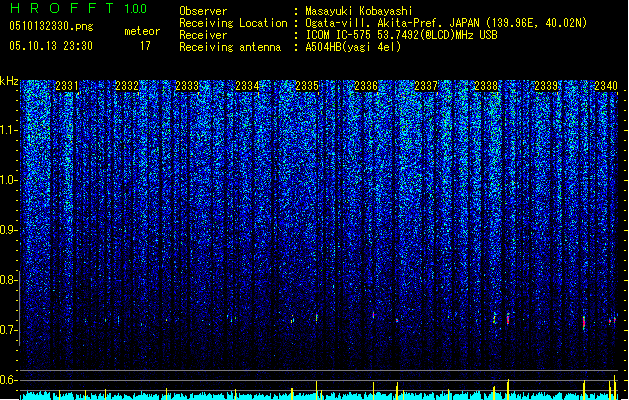Click the Receiving Location label
The width and height of the screenshot is (629, 400).
pos(233,23)
